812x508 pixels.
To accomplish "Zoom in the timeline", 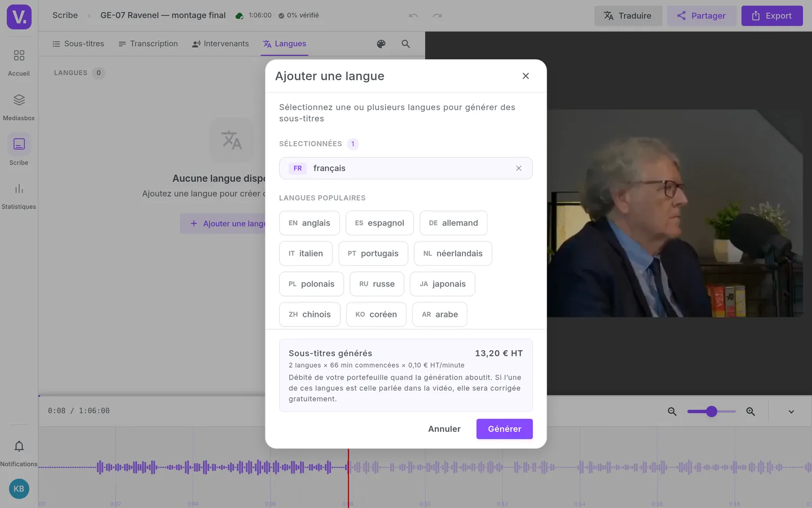I will tap(751, 411).
